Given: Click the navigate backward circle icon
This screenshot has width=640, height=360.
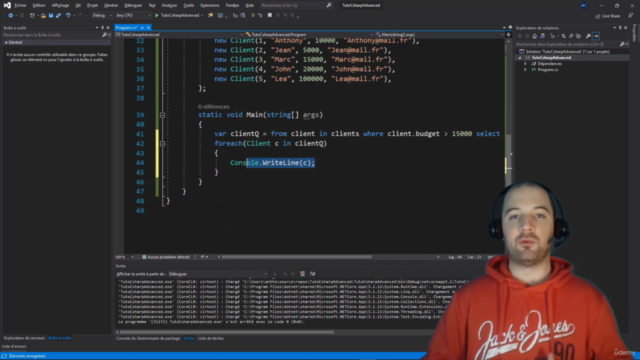Looking at the screenshot, I should [10, 16].
